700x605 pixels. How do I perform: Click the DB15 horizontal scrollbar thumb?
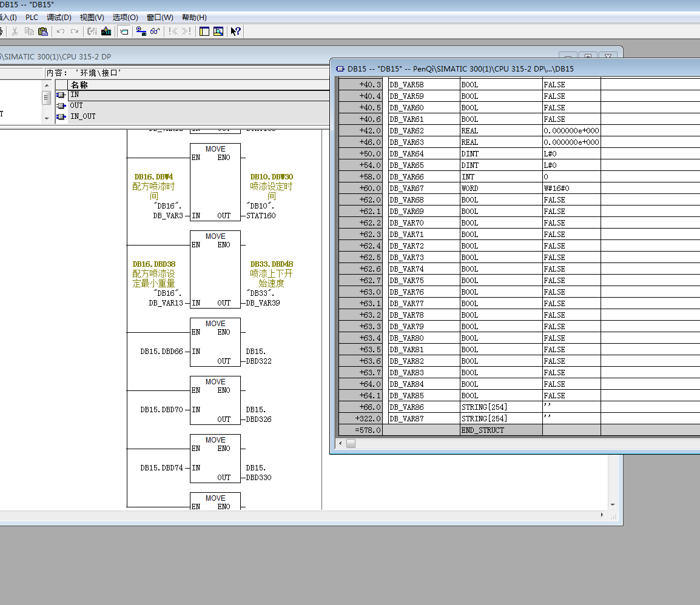tap(351, 443)
